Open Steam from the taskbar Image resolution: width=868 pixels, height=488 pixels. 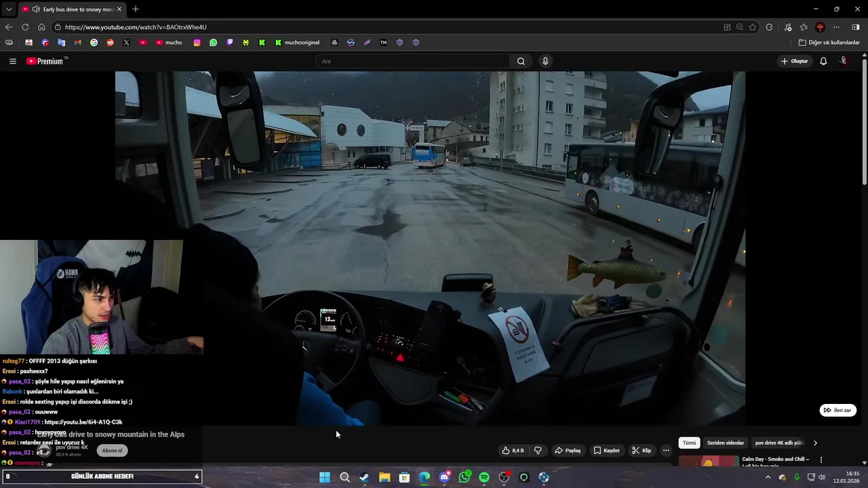click(x=364, y=477)
